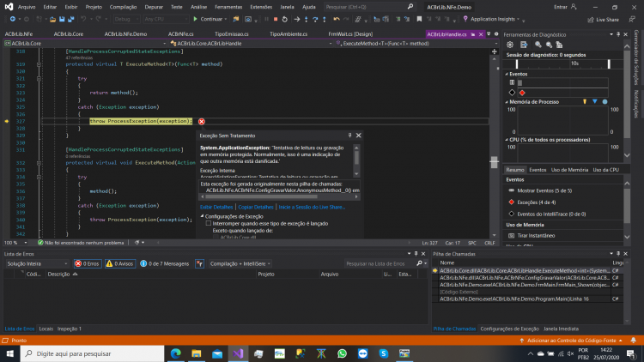
Task: Open diagnostic tools settings gear
Action: point(510,45)
